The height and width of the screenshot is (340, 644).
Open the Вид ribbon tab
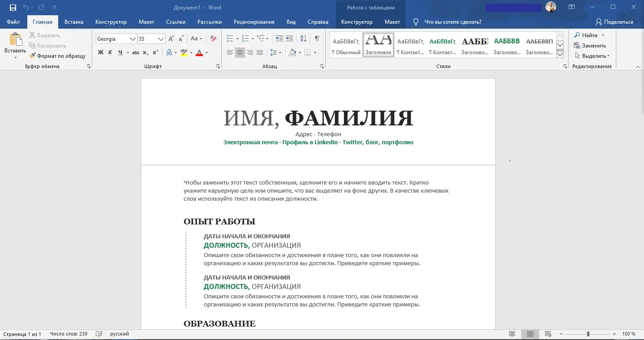click(x=291, y=22)
